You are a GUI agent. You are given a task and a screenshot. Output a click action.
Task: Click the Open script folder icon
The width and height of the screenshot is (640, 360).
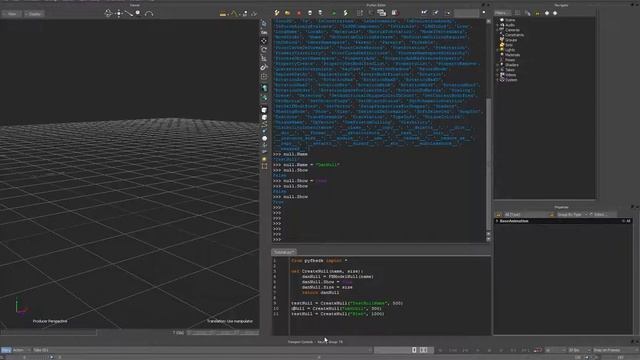click(288, 13)
